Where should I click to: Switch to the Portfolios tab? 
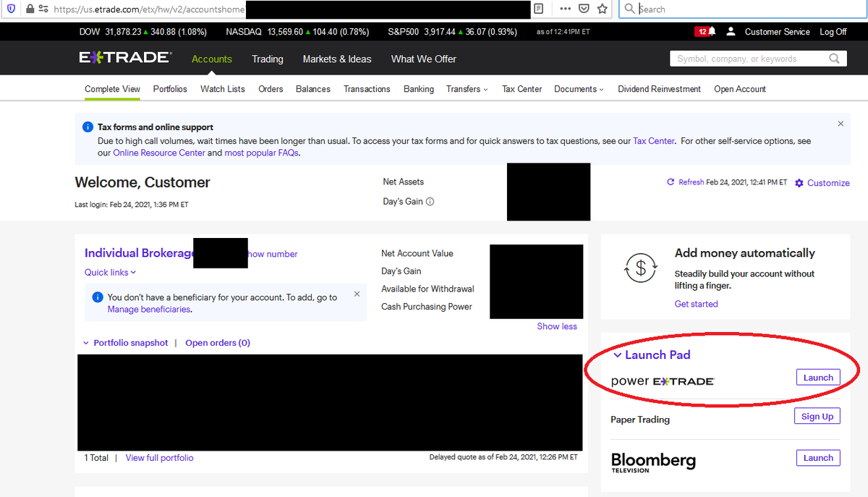170,89
